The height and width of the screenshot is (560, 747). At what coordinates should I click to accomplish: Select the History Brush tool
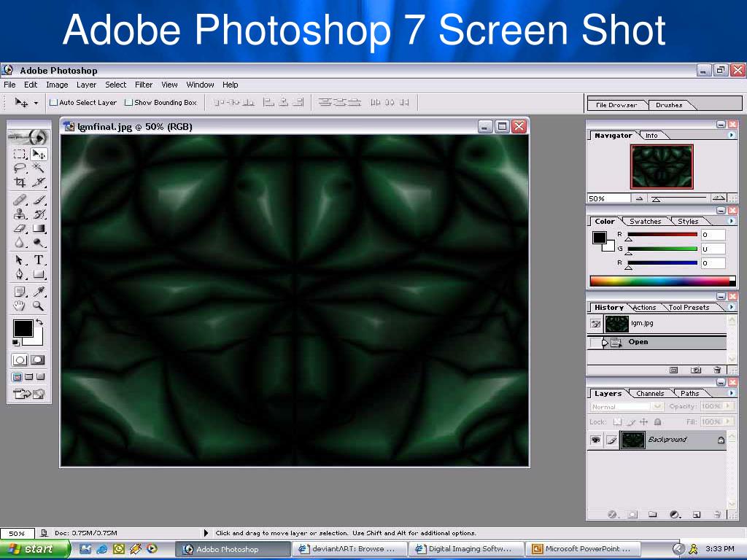click(x=39, y=214)
